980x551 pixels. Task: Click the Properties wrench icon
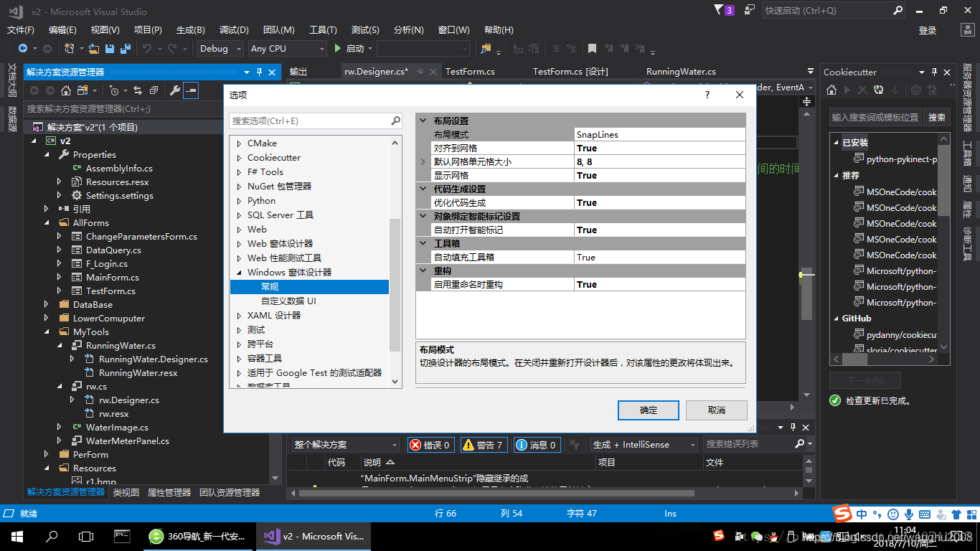point(174,90)
